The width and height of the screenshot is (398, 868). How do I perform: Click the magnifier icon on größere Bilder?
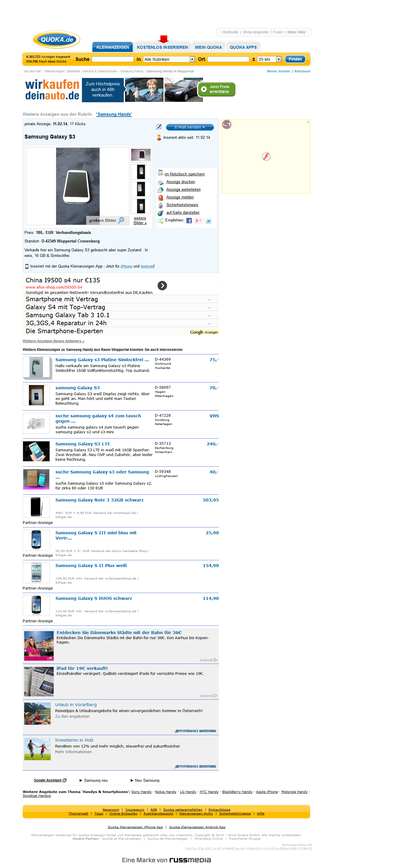click(122, 220)
